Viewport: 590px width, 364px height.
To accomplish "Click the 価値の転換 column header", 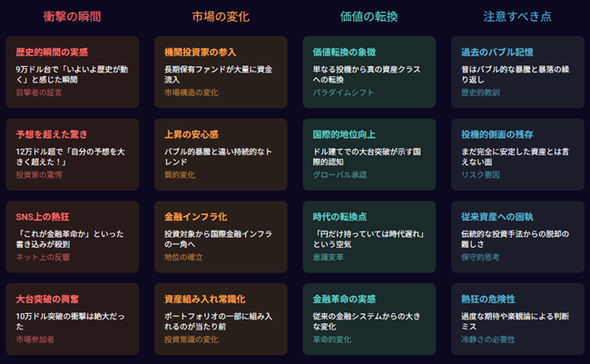I will (369, 16).
